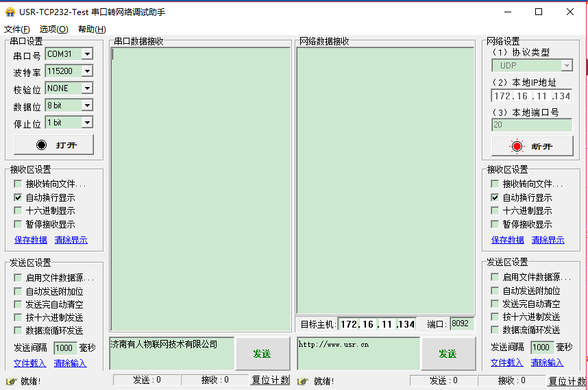This screenshot has height=390, width=588.
Task: Click right 文件载入 load file link
Action: click(506, 363)
